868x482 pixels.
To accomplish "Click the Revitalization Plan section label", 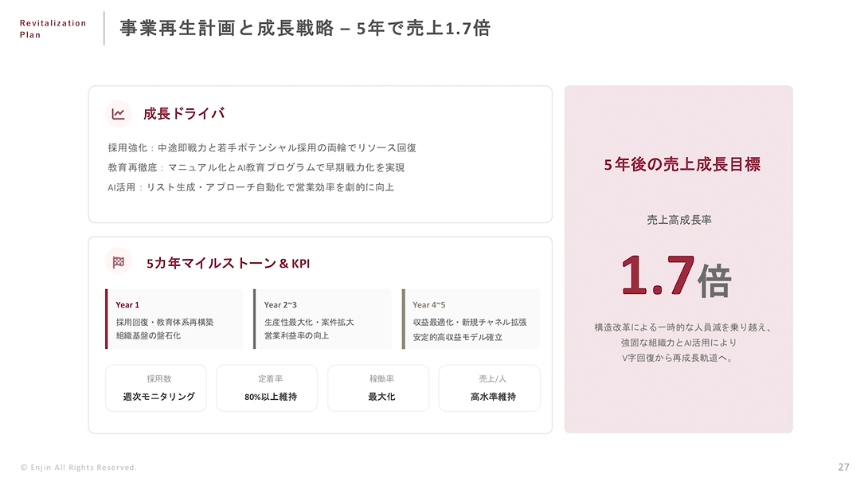I will 53,29.
